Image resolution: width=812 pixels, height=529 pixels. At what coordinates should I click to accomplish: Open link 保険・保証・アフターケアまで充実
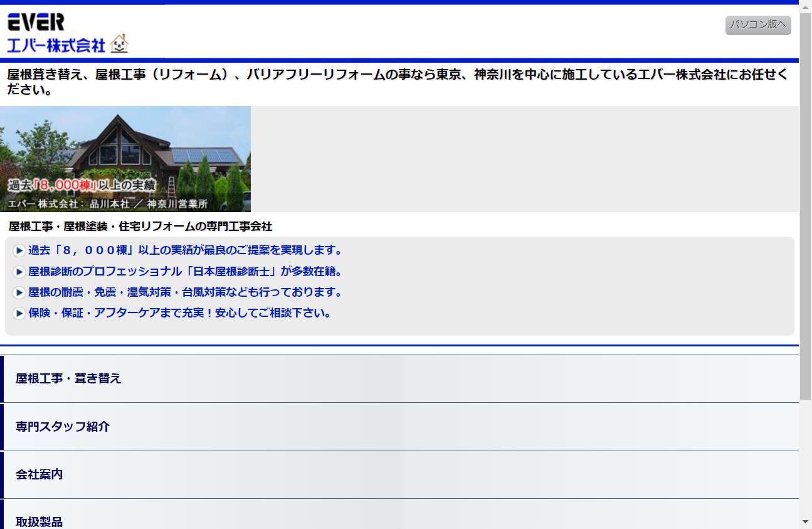181,313
